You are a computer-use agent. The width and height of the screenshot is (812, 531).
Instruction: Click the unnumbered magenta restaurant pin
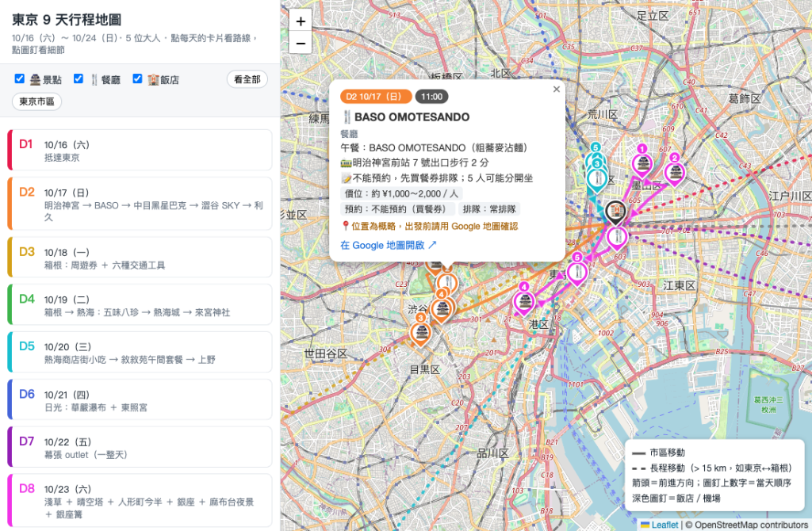[x=617, y=238]
